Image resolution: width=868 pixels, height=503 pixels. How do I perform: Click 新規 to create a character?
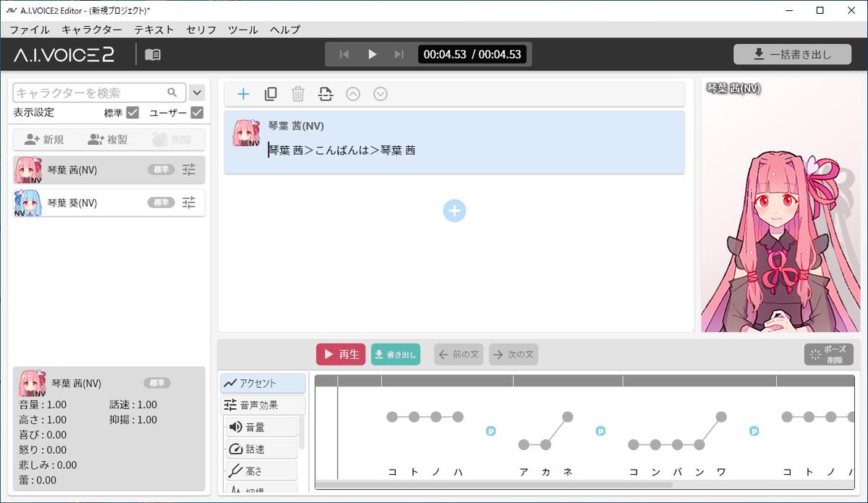[x=44, y=140]
